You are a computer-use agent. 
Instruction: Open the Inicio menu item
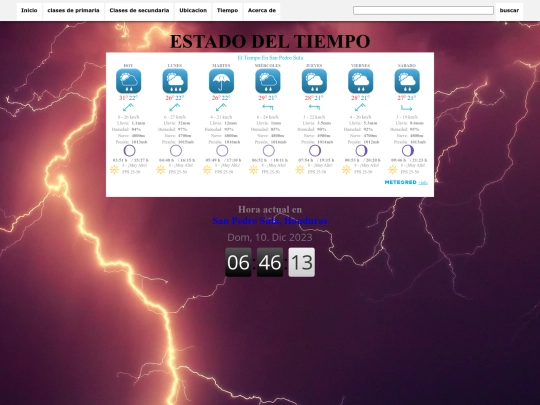point(29,10)
